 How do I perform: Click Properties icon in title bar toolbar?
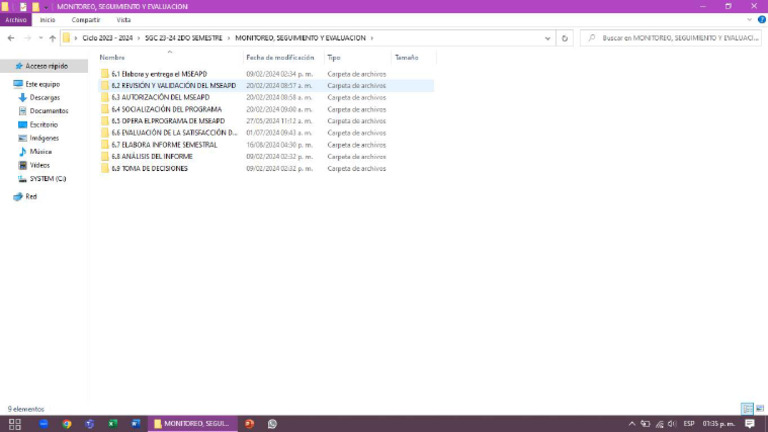[23, 7]
